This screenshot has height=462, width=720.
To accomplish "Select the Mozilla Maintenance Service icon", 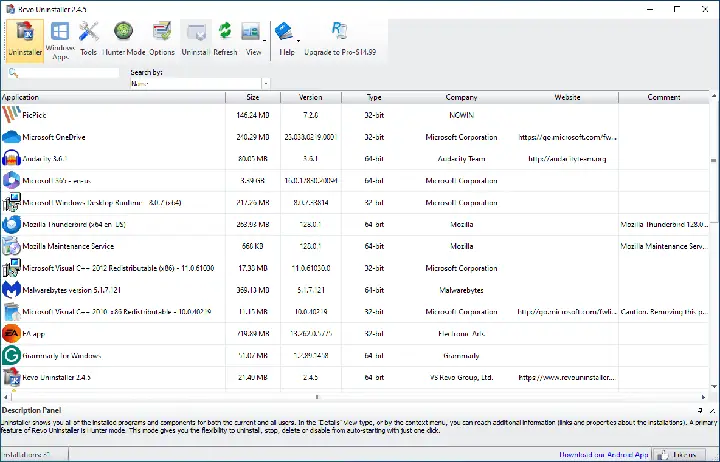I will click(11, 246).
